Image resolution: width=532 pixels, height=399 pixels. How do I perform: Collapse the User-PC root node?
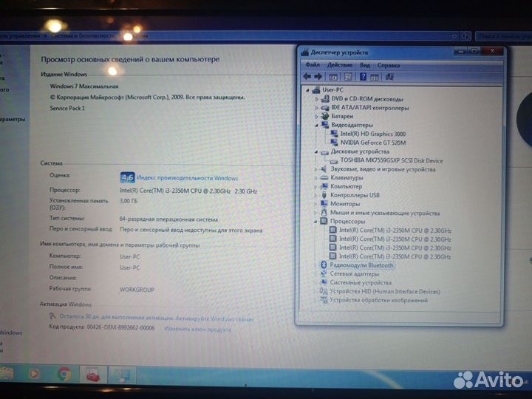(x=307, y=90)
